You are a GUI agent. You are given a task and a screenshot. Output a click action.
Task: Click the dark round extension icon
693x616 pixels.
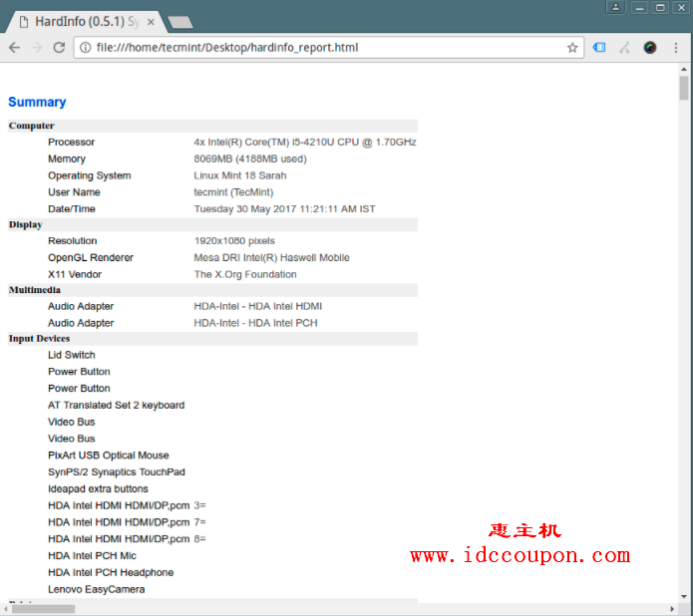click(650, 48)
